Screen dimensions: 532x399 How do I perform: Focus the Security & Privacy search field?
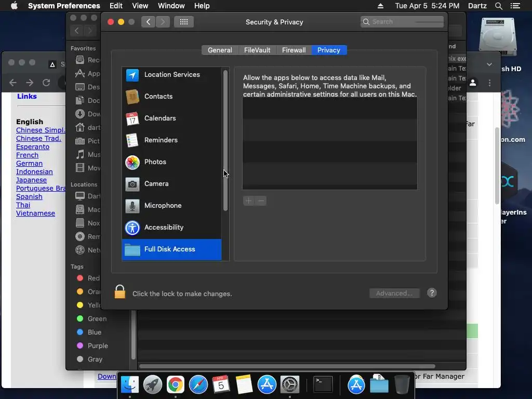click(x=402, y=22)
